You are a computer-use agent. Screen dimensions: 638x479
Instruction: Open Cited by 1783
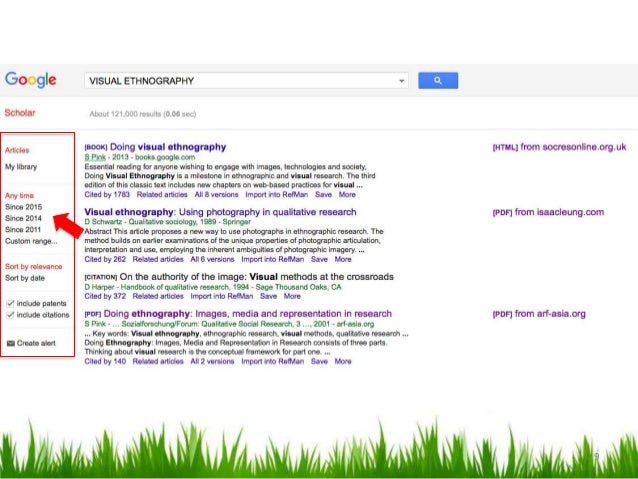point(107,195)
